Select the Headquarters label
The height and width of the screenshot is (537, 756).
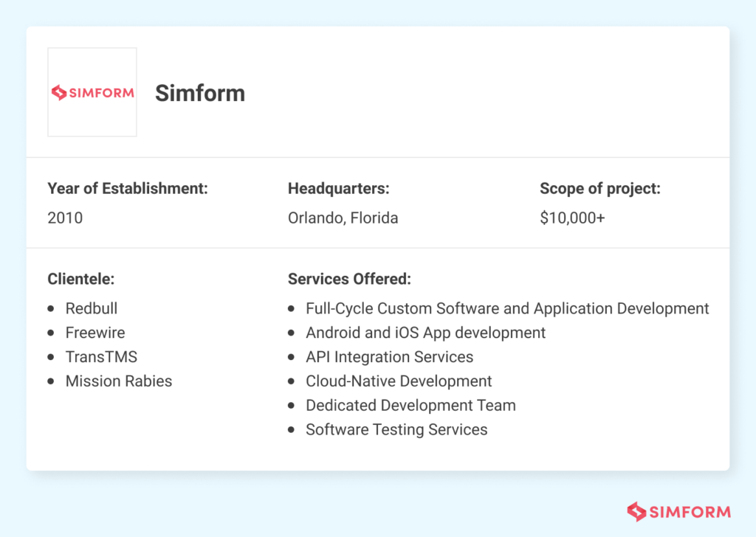338,188
